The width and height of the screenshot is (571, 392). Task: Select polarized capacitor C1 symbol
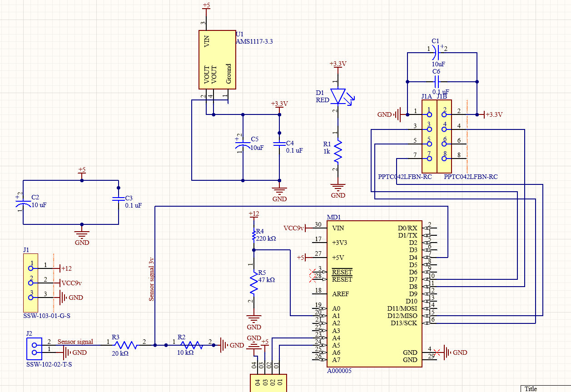[x=436, y=53]
